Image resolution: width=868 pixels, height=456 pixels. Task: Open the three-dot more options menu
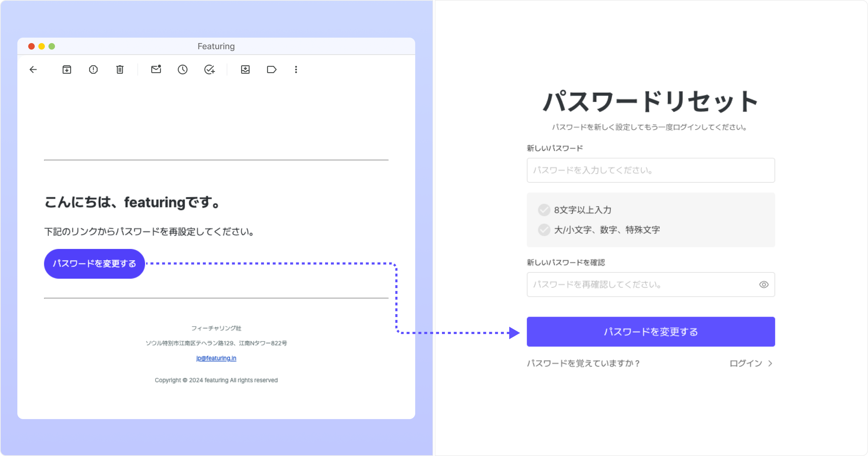coord(296,69)
